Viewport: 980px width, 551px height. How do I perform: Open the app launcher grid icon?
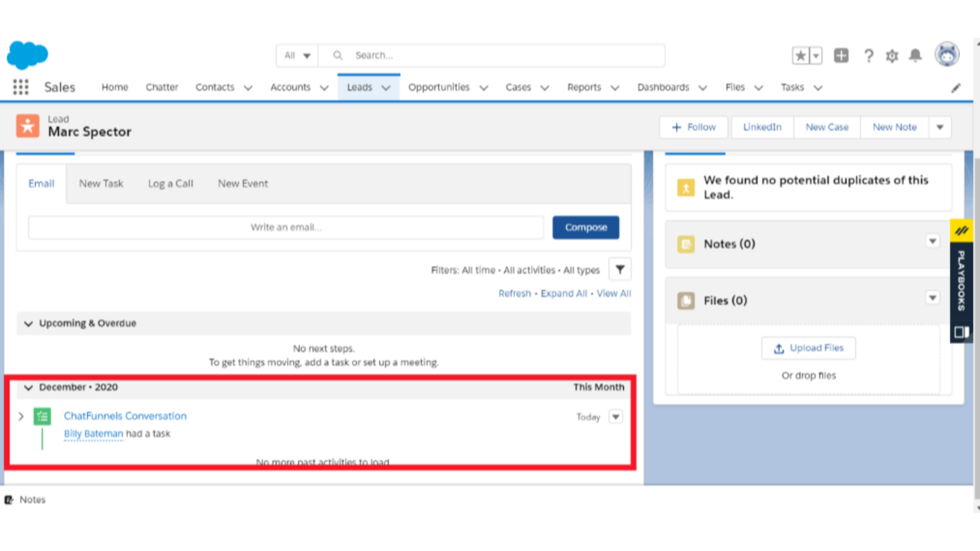point(20,87)
